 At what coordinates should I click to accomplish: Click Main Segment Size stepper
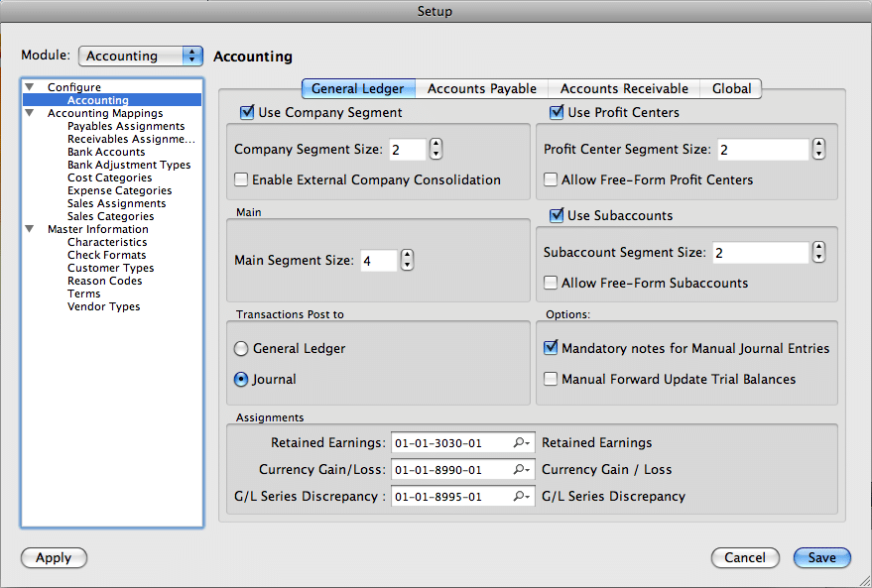pyautogui.click(x=407, y=260)
